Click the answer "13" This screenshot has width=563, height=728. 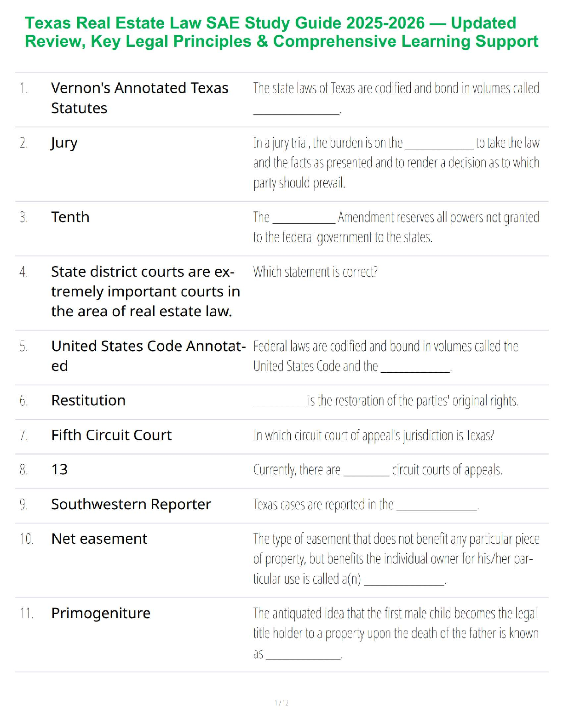coord(59,469)
